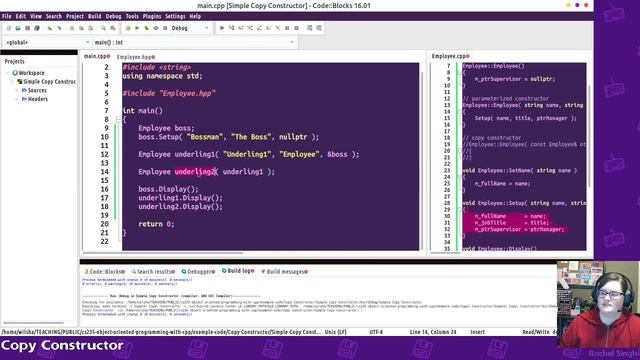Image resolution: width=640 pixels, height=360 pixels.
Task: Fold the Setup function at line 29 in Employee.cpp
Action: pyautogui.click(x=460, y=209)
